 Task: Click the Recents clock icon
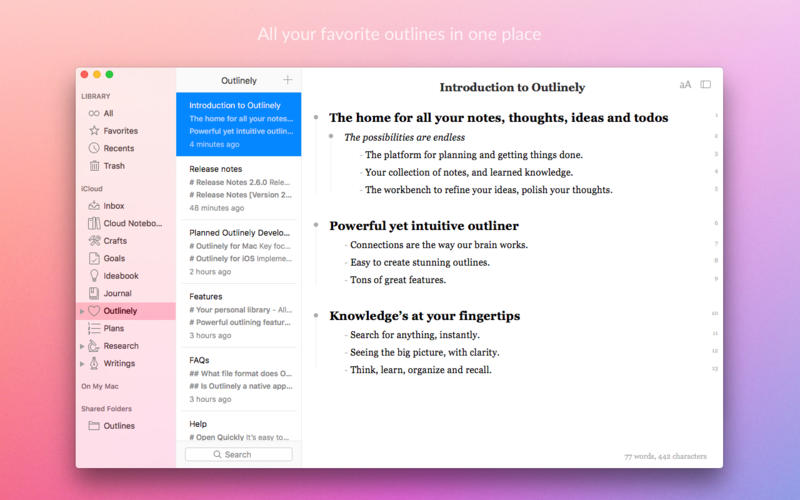click(x=94, y=148)
